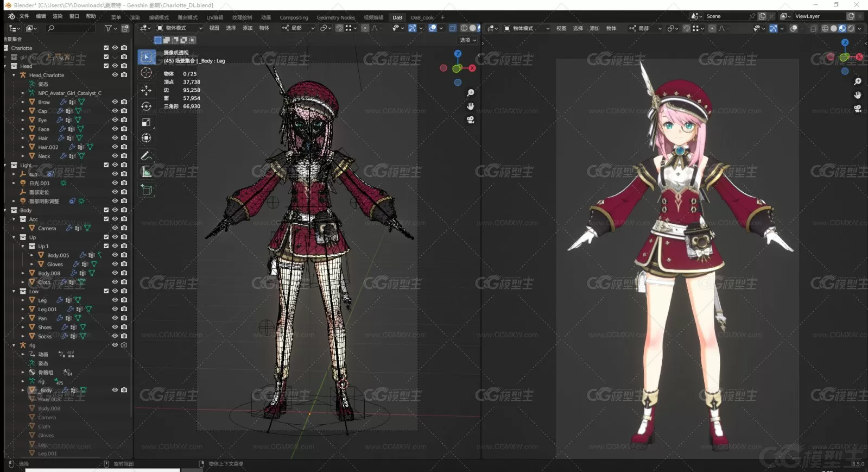Open the 窗口 menu
The height and width of the screenshot is (472, 868).
pyautogui.click(x=74, y=17)
